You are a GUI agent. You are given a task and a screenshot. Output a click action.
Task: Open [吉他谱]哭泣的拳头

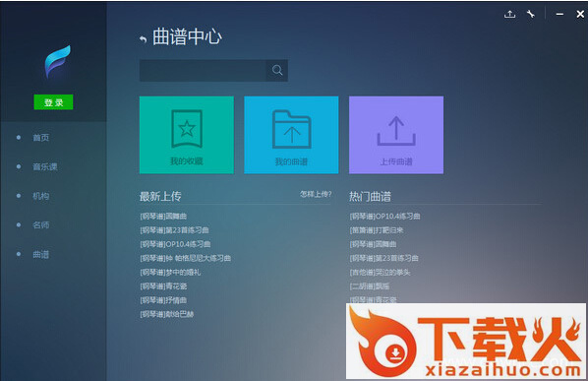380,272
